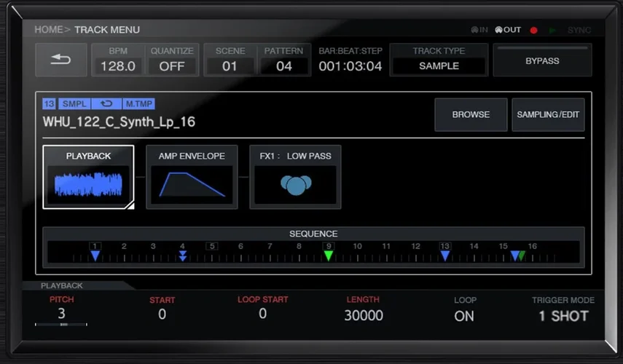Click the headphone OUT indicator
This screenshot has width=623, height=364.
508,30
